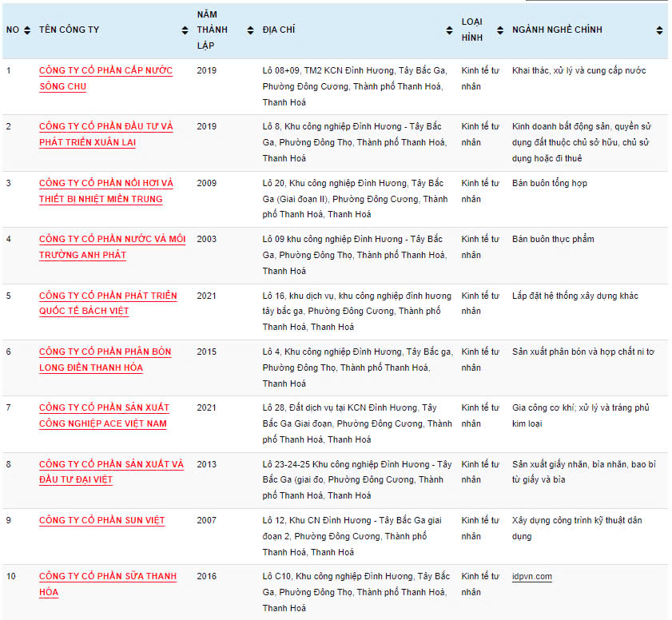
Task: Open NỒI HƠI VÀ THIẾT BỊ NHIỆT MIỀN TRUNG link
Action: (105, 191)
